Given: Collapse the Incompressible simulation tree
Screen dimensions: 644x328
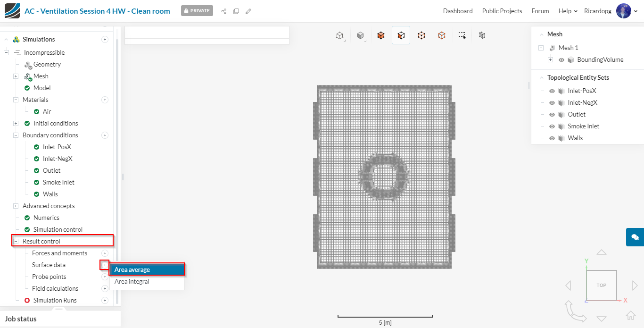Looking at the screenshot, I should [6, 53].
